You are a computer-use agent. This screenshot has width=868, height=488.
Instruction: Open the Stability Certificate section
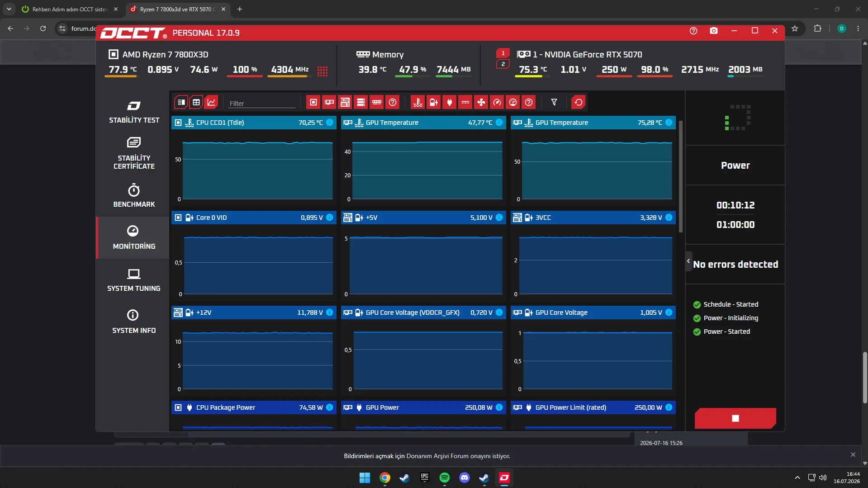click(x=134, y=153)
